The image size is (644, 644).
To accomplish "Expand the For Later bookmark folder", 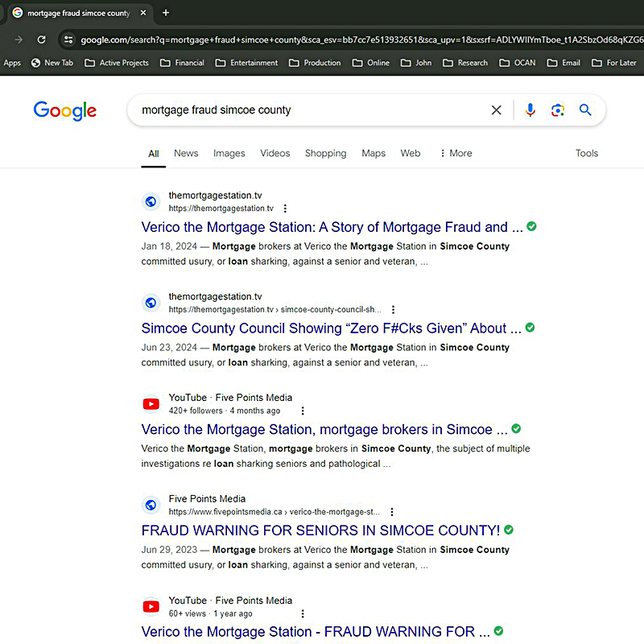I will 614,63.
